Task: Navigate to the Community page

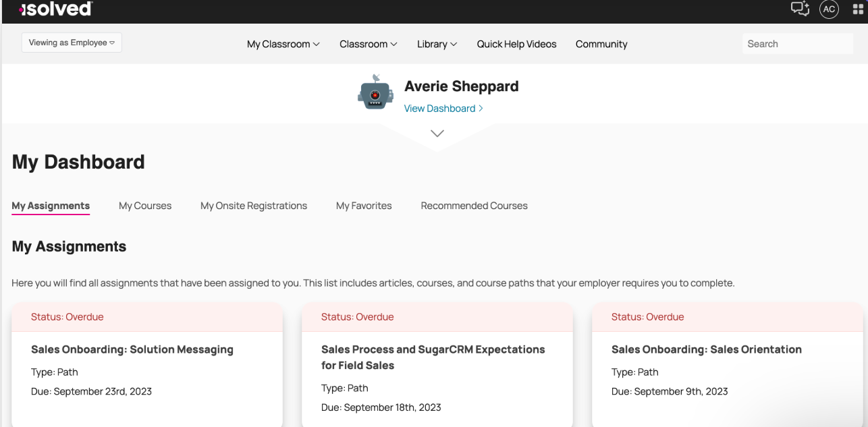Action: [601, 44]
